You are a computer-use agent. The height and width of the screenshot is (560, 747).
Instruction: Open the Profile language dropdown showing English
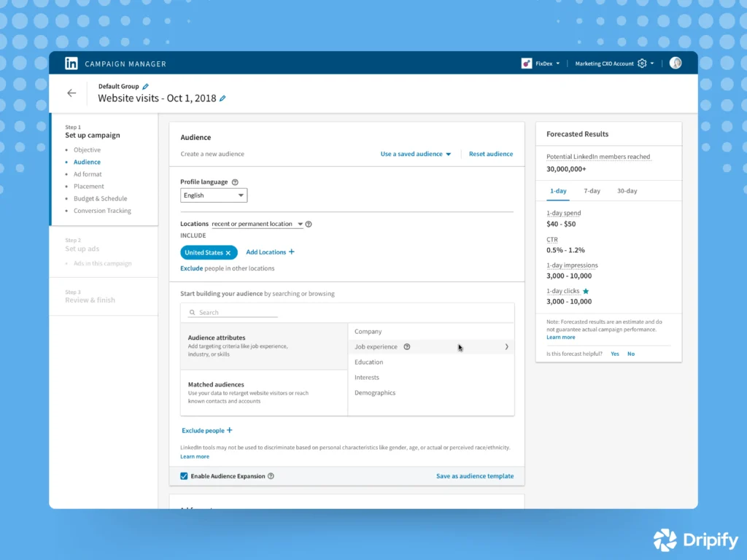(x=213, y=195)
